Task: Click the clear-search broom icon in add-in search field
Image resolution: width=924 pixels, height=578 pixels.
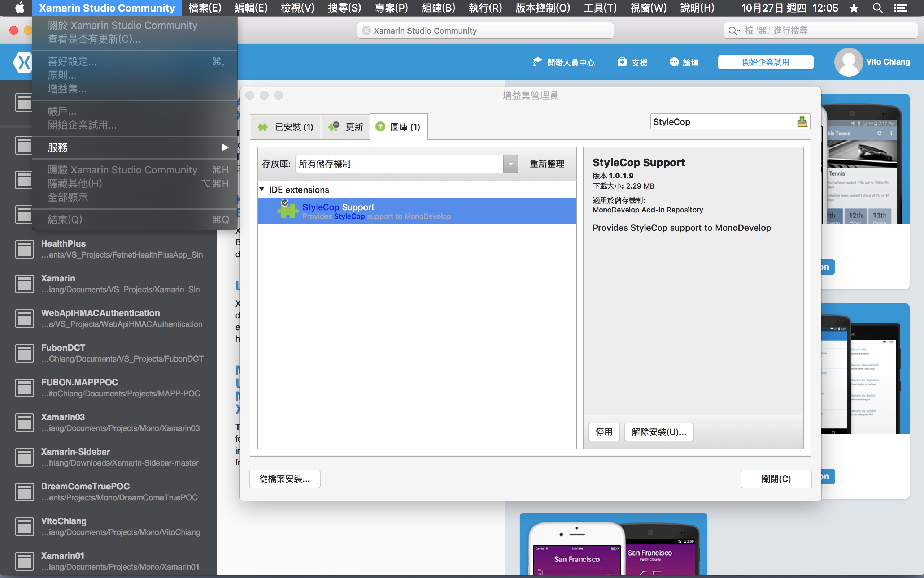Action: click(x=802, y=122)
